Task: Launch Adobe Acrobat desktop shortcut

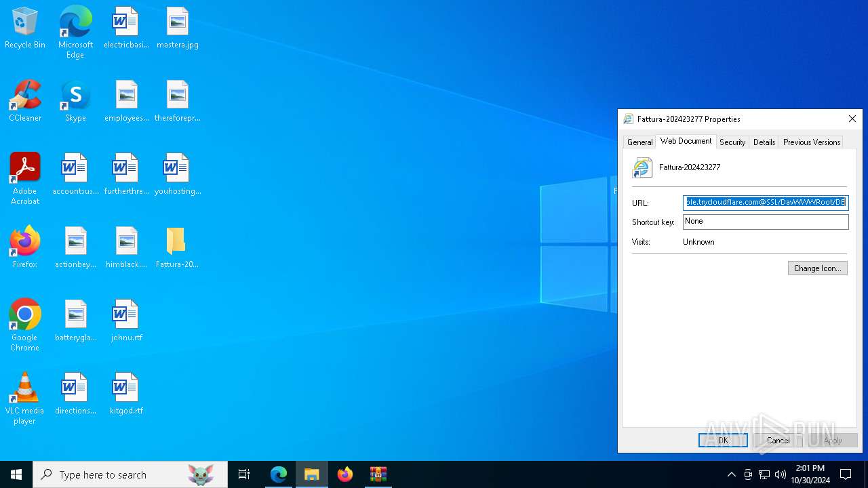Action: (25, 179)
